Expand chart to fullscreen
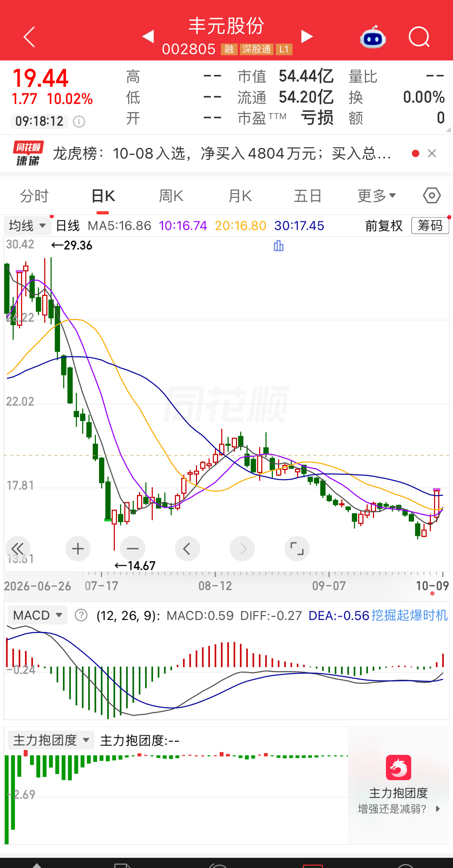Image resolution: width=453 pixels, height=868 pixels. [x=297, y=549]
